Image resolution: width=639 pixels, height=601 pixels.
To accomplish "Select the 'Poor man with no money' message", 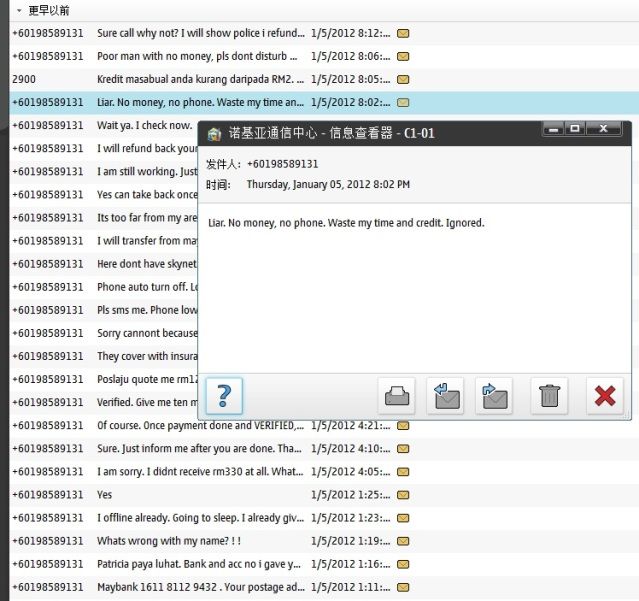I will (x=200, y=56).
